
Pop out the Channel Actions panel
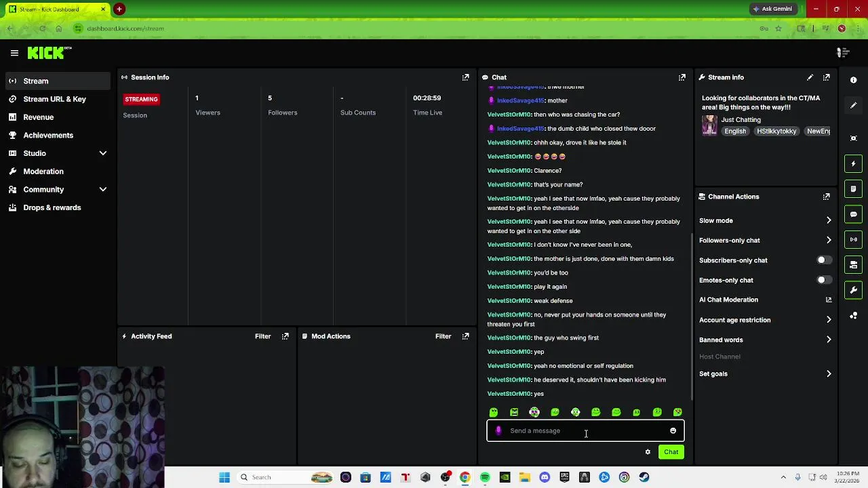pos(826,197)
